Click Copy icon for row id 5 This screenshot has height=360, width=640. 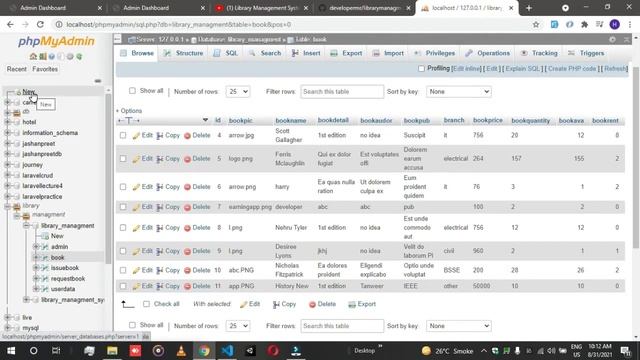point(160,159)
